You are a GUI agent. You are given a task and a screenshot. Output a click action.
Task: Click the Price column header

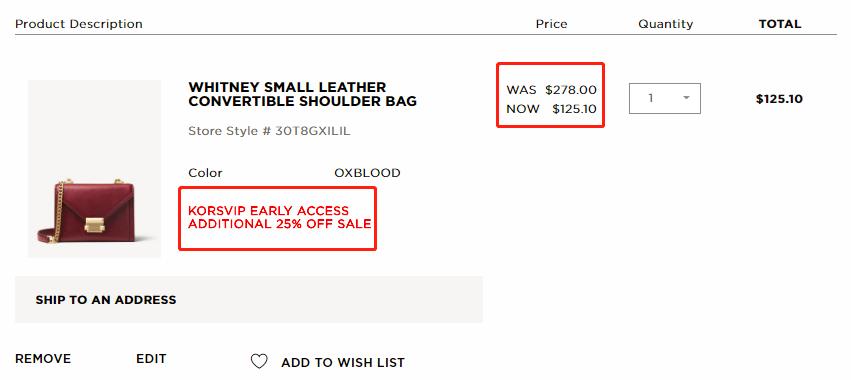(x=551, y=24)
